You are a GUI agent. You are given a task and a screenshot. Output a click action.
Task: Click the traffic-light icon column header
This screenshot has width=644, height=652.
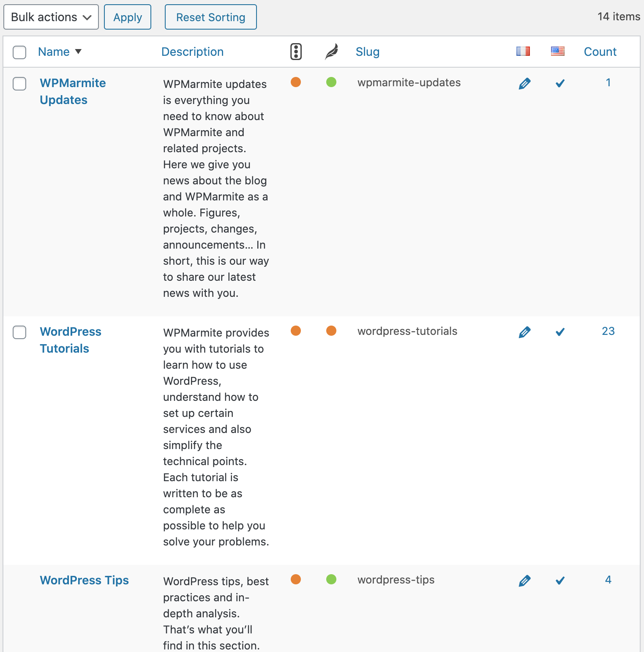(x=295, y=51)
